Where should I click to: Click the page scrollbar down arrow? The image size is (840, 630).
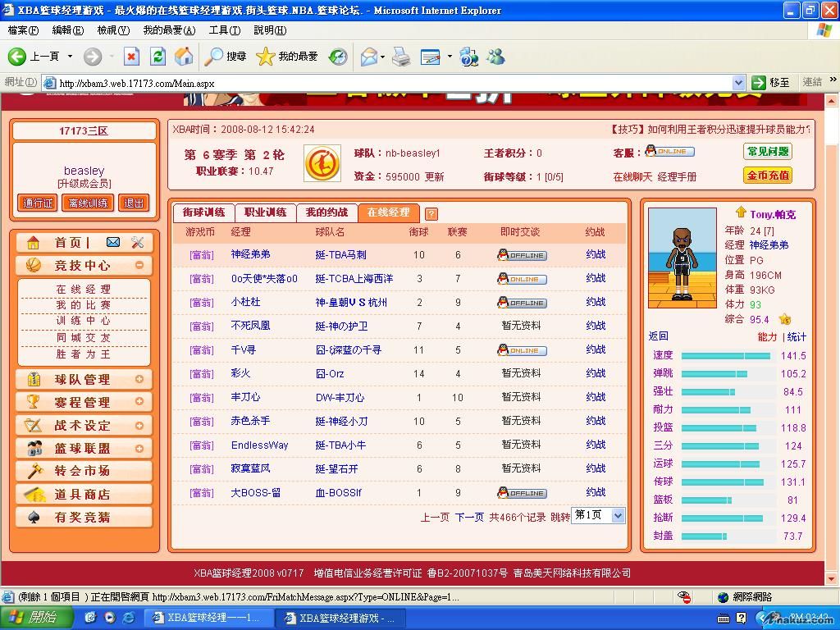(832, 578)
